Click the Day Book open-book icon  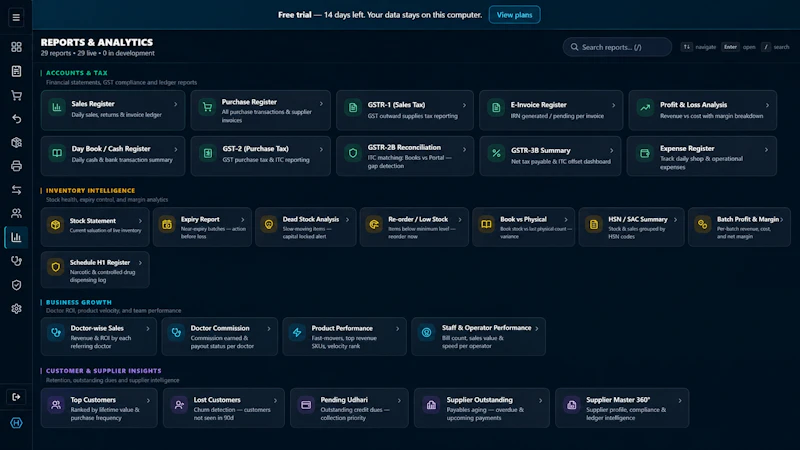click(57, 153)
